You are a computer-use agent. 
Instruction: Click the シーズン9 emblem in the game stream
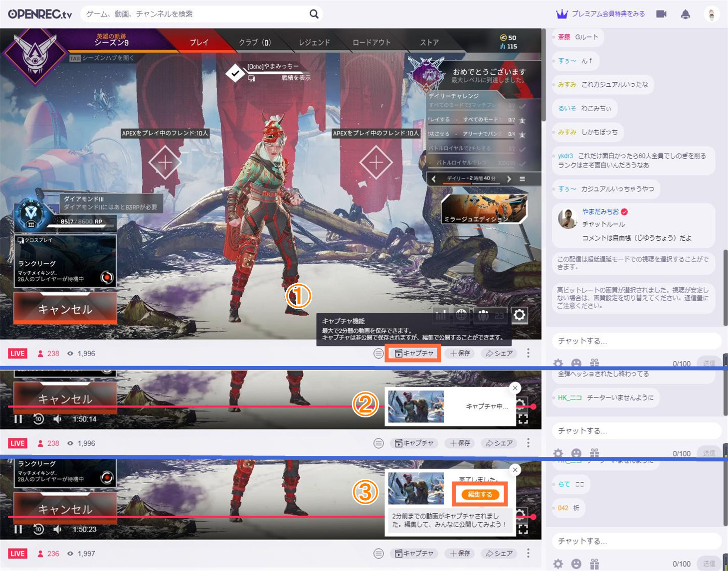pyautogui.click(x=35, y=55)
